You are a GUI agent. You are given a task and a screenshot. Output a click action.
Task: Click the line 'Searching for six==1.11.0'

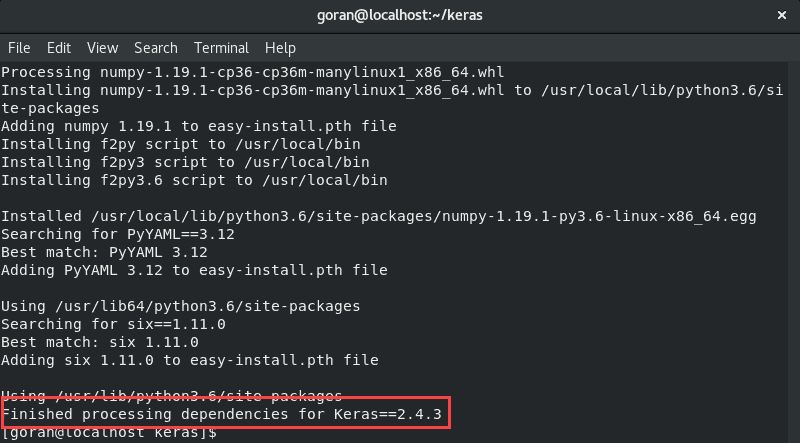[x=113, y=324]
